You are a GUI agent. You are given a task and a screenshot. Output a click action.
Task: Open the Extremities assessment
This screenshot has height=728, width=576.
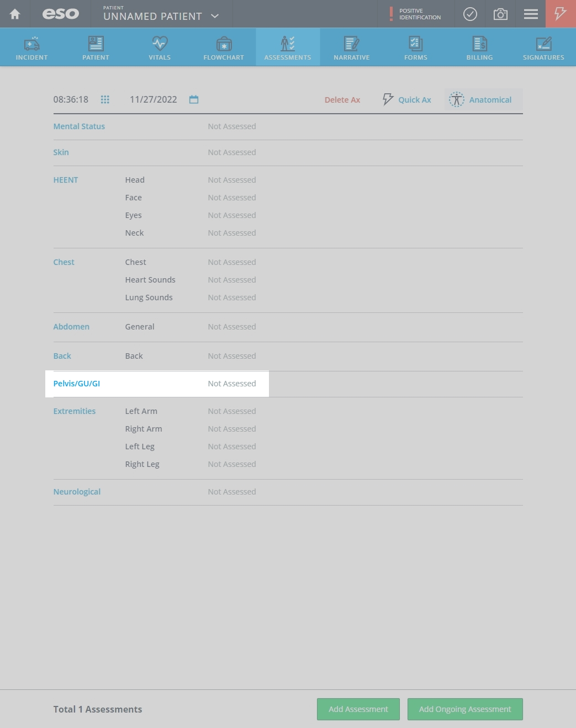[75, 411]
